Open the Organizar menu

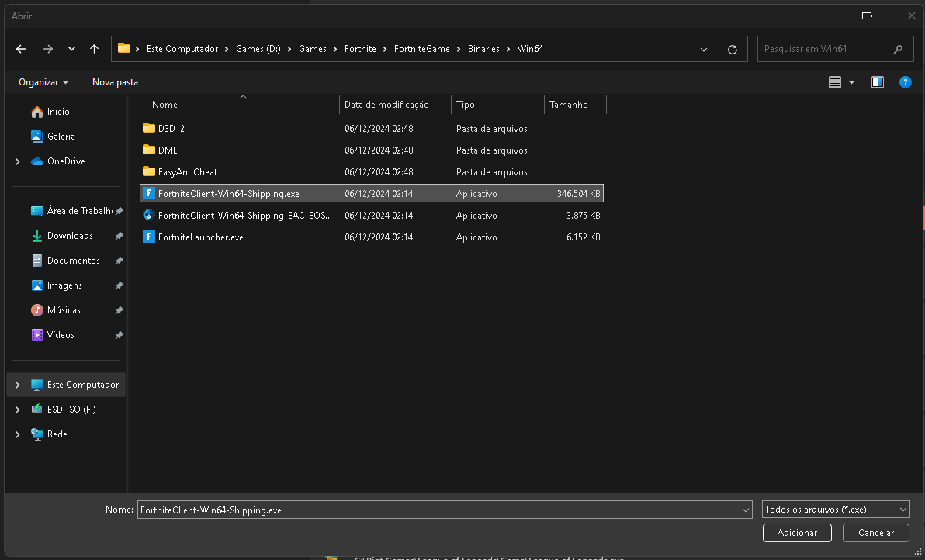click(43, 82)
